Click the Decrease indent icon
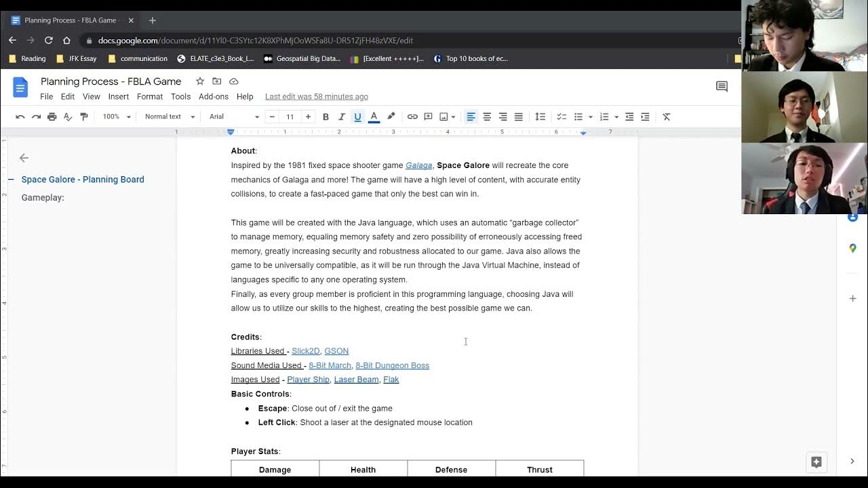868x488 pixels. click(x=629, y=117)
